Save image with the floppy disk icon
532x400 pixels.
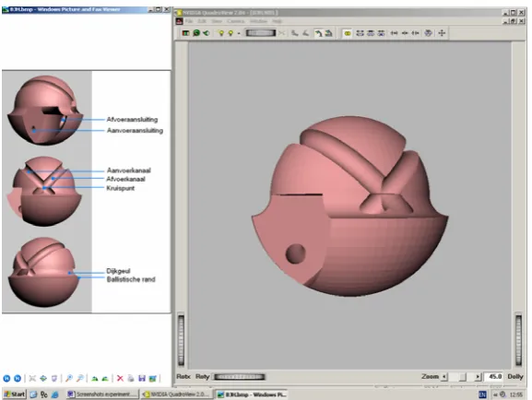142,378
